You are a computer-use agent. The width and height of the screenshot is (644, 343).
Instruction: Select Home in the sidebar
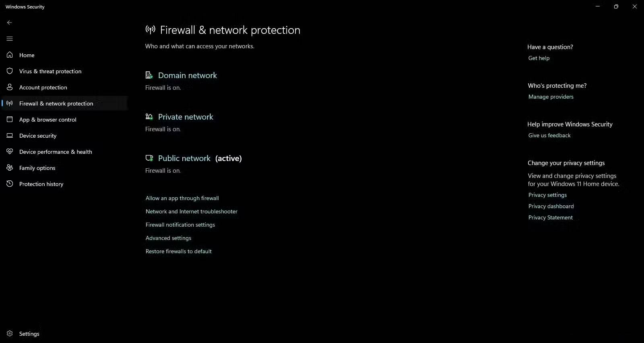click(x=27, y=55)
